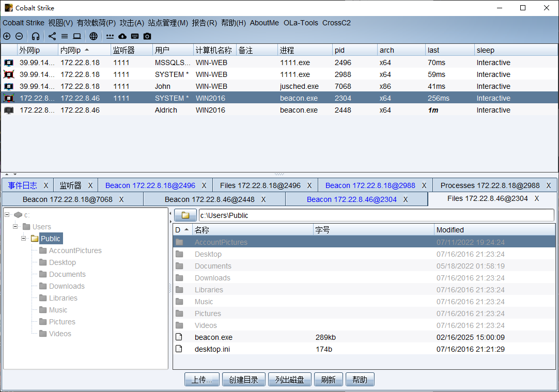559x392 pixels.
Task: Sort the sessions by 内网ip column
Action: [84, 50]
